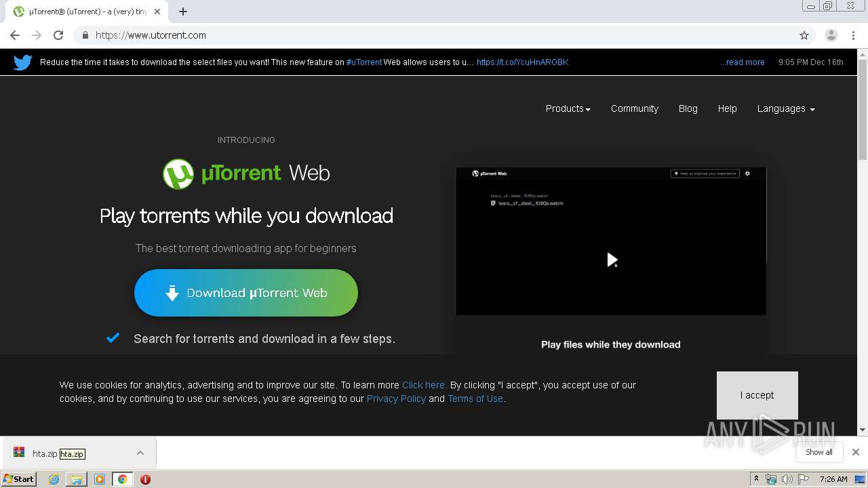Open the t.co tweet URL link
This screenshot has height=488, width=868.
coord(522,62)
